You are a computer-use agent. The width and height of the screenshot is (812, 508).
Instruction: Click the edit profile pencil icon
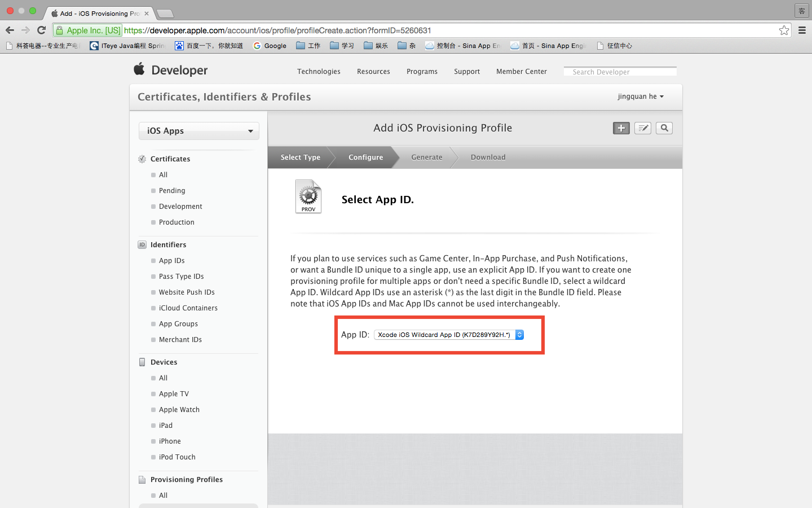coord(643,128)
